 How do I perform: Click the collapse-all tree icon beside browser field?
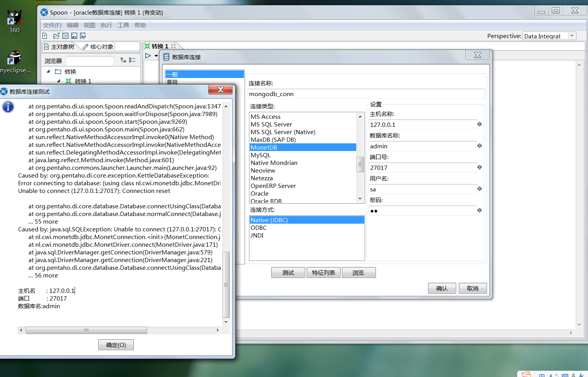point(132,60)
